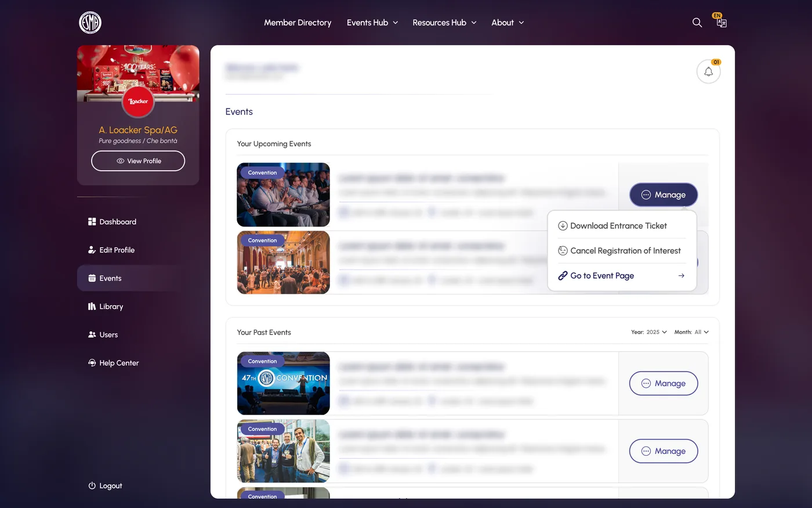This screenshot has width=812, height=508.
Task: Open the ornate hall convention thumbnail
Action: click(283, 262)
